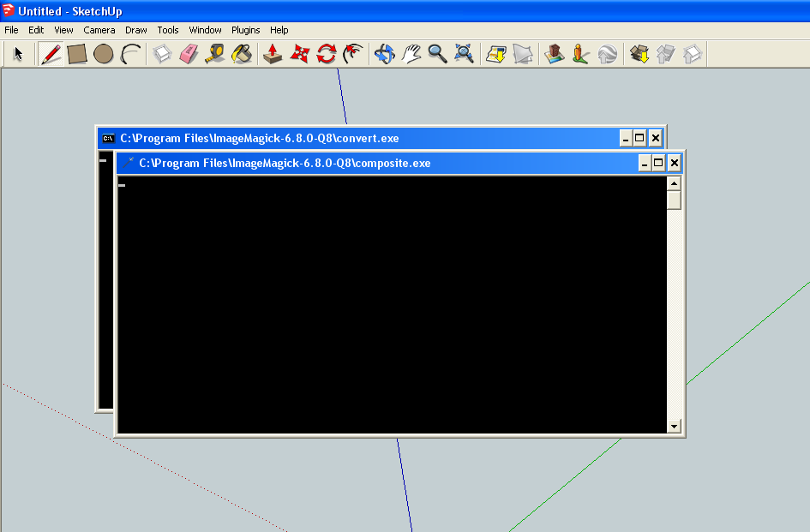
Task: Activate the Orbit camera tool
Action: tap(384, 54)
